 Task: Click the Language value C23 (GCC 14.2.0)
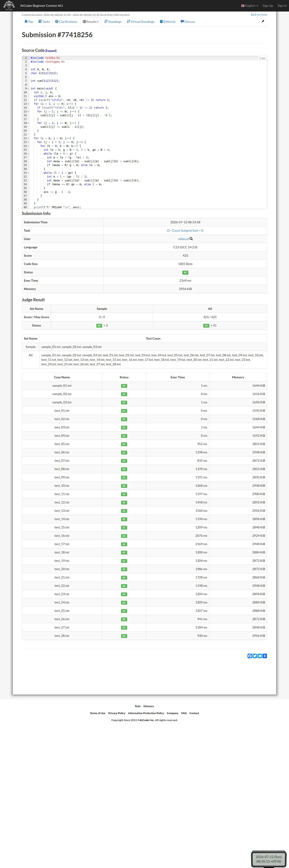(x=185, y=247)
